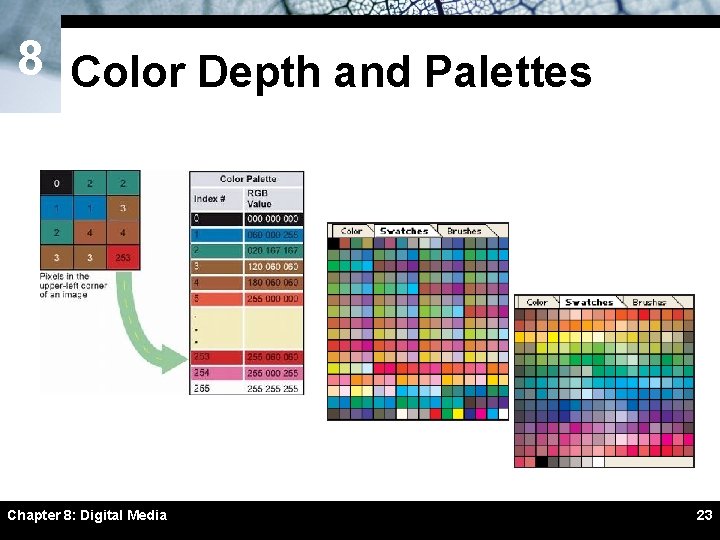Pick the black swatch heading the left swatches panel

333,243
